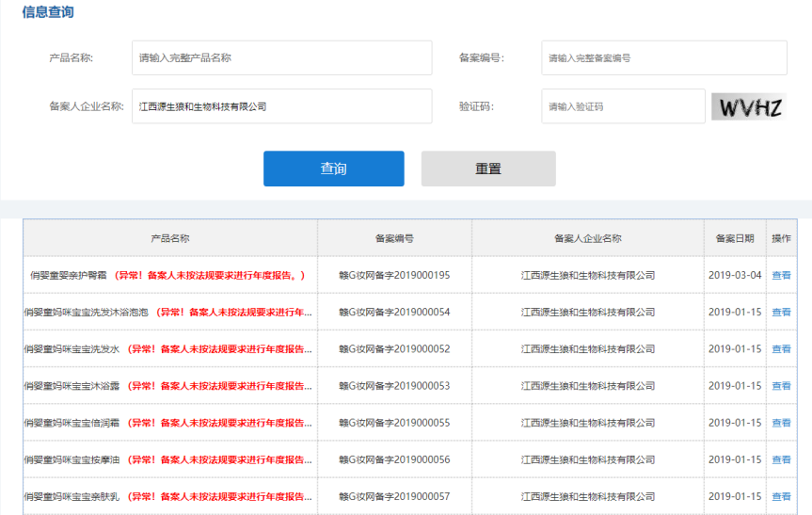Screen dimensions: 812x515
Task: Open 查看 link for record 2019000052
Action: (781, 349)
